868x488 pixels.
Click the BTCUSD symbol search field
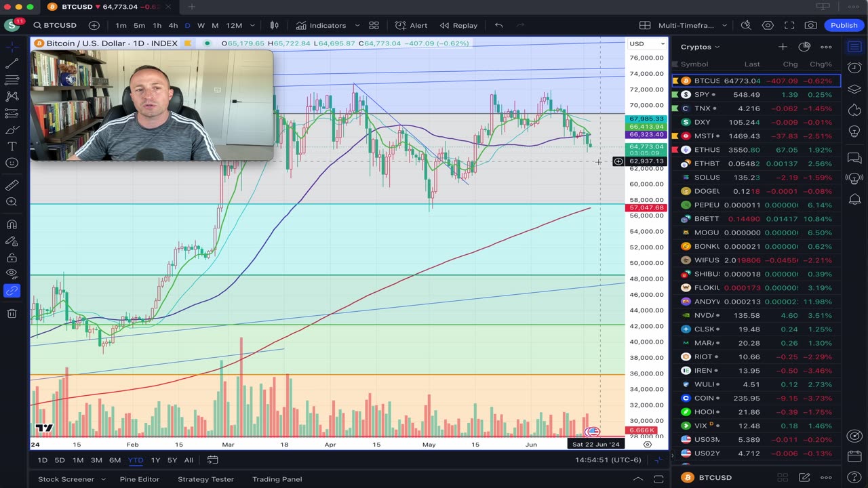[x=55, y=25]
